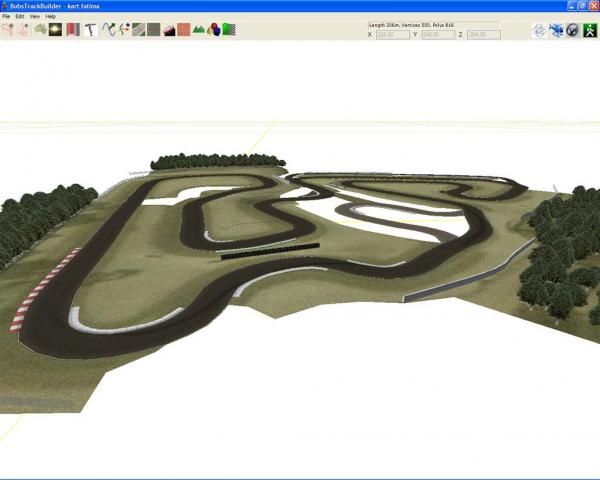Click the diagonal striped road surface icon
600x480 pixels.
(139, 29)
